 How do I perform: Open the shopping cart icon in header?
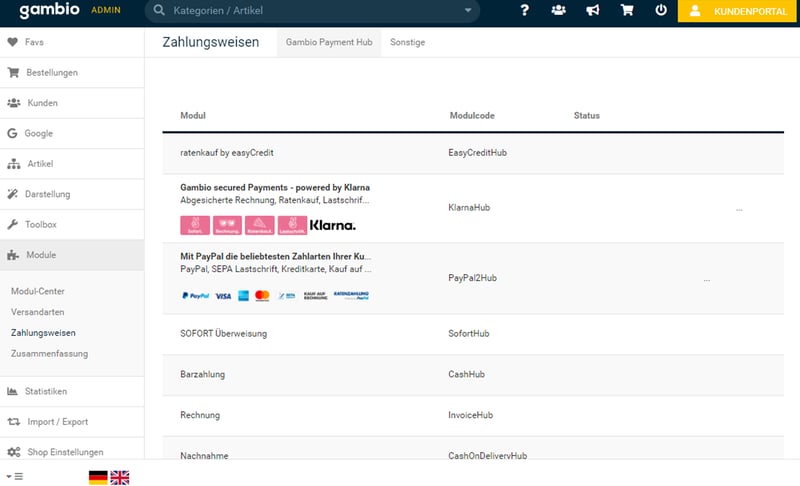click(x=627, y=11)
